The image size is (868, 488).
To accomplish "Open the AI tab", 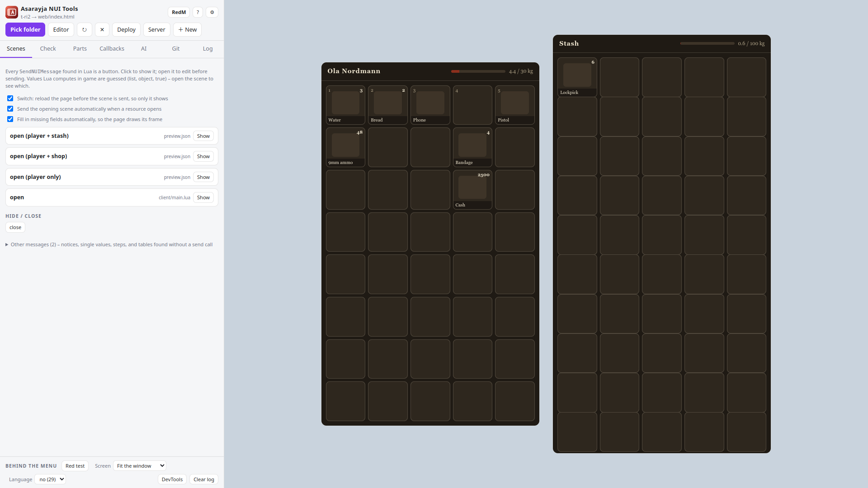I will pos(144,49).
